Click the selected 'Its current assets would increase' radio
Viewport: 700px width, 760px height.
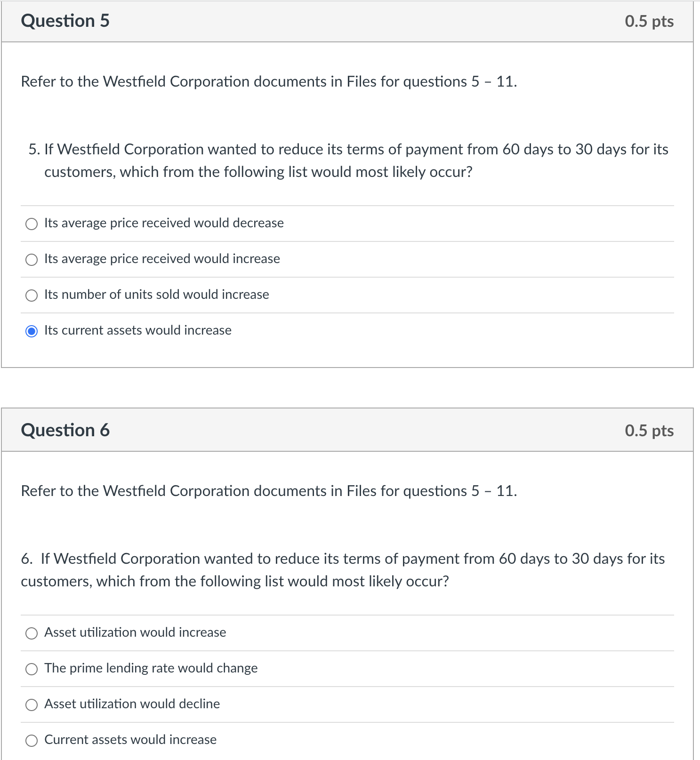tap(32, 331)
